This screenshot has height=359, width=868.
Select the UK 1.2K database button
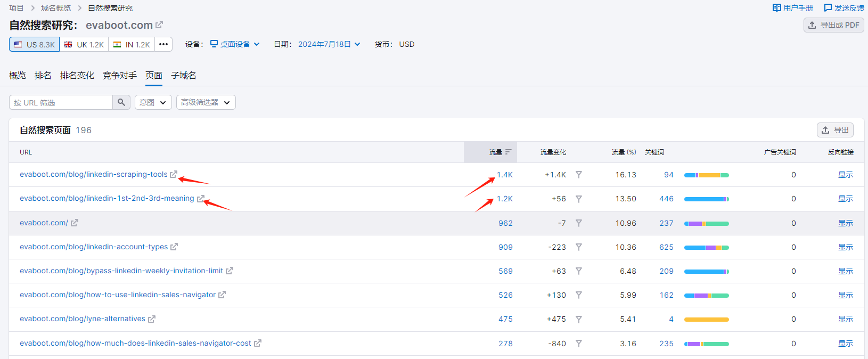coord(84,44)
